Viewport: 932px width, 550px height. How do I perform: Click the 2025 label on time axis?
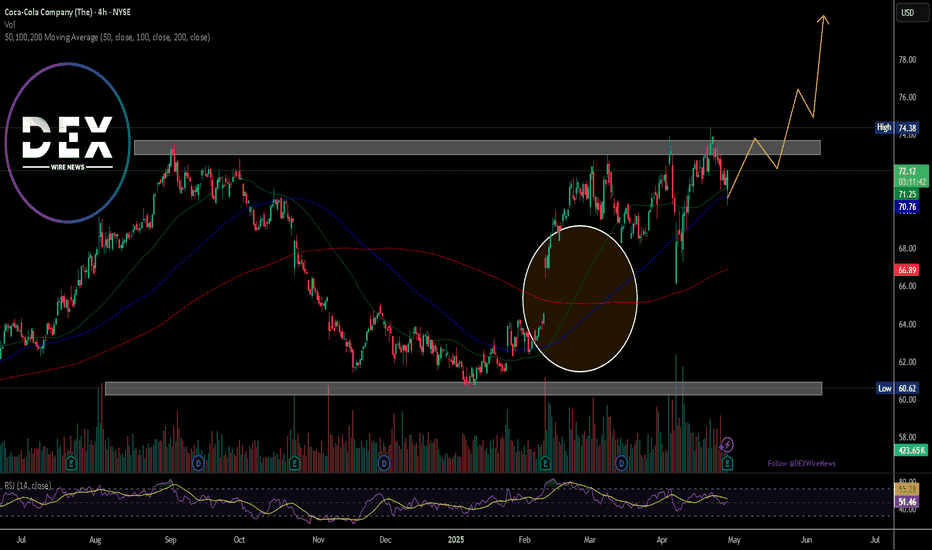pyautogui.click(x=455, y=540)
